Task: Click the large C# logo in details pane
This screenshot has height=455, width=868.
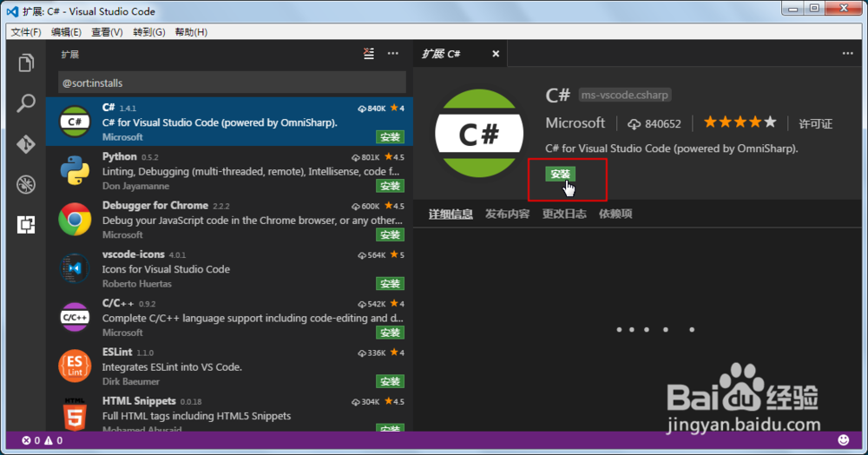Action: point(479,134)
